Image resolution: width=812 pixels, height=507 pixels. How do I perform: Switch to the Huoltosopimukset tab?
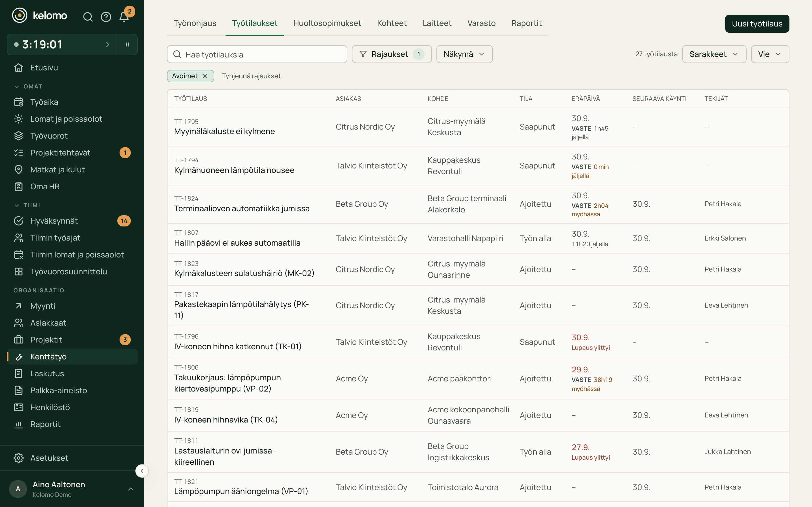[x=327, y=23]
